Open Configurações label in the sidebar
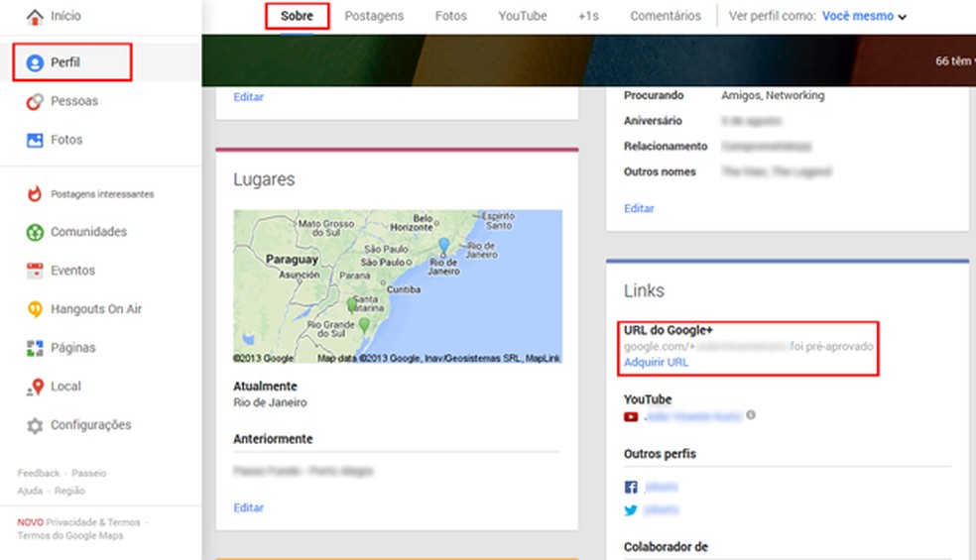Image resolution: width=976 pixels, height=560 pixels. click(x=91, y=425)
